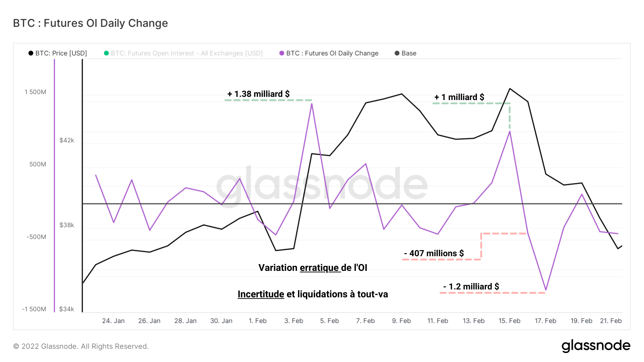Select the "15. Feb" date axis label
This screenshot has height=362, width=644.
coord(509,321)
